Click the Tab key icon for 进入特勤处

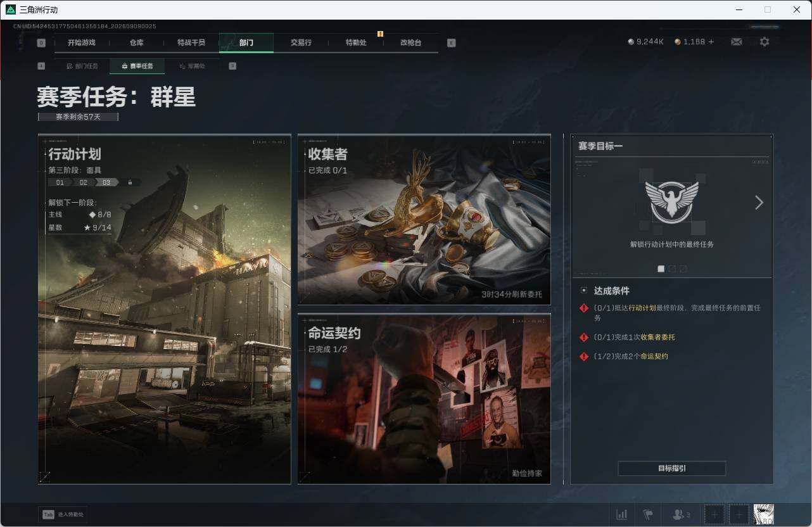(48, 515)
